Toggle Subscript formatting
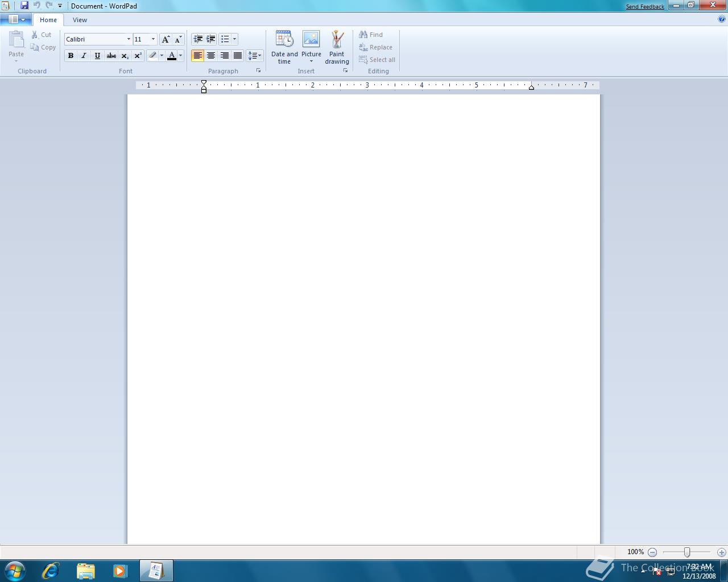 [x=125, y=56]
